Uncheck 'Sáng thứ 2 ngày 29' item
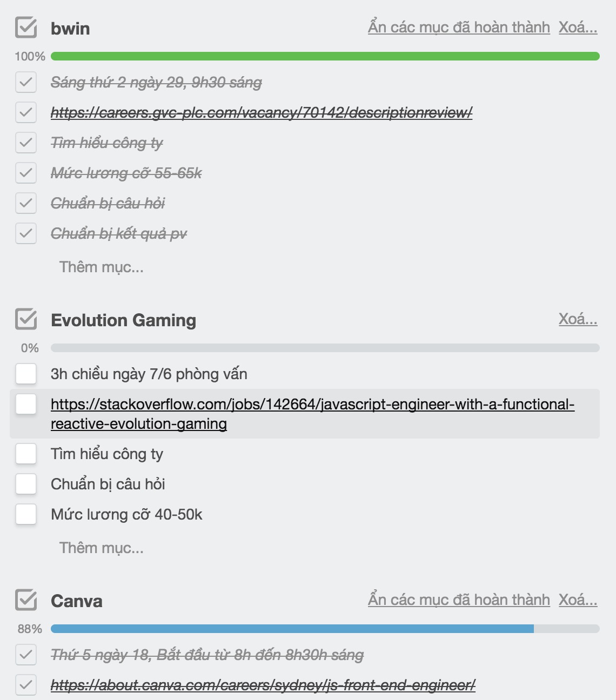616x700 pixels. [x=26, y=83]
